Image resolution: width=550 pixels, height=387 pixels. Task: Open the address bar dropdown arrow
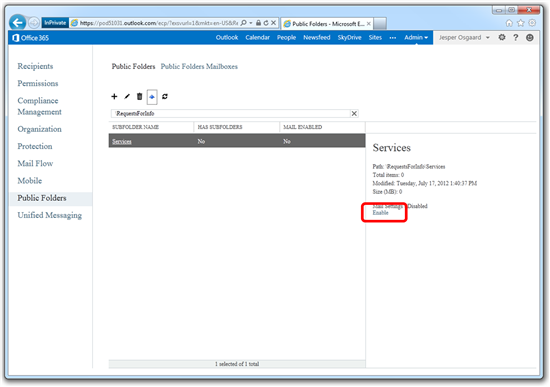251,23
